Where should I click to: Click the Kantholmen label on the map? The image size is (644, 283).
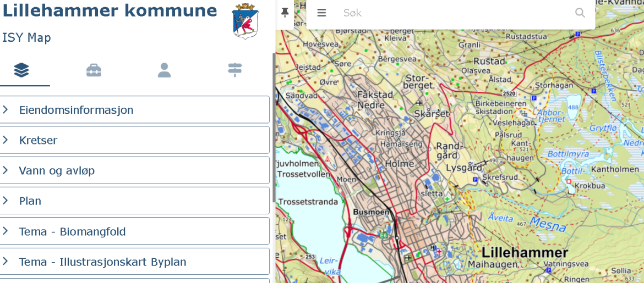coord(614,169)
